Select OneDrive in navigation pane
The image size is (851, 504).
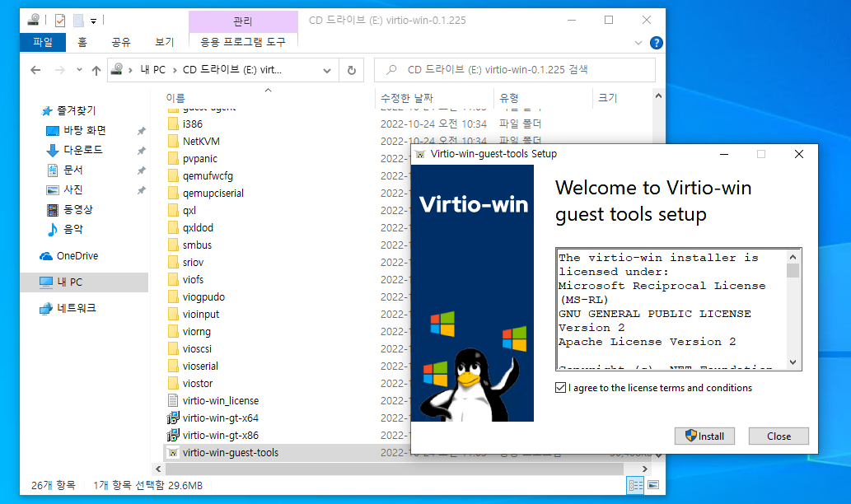(x=77, y=255)
